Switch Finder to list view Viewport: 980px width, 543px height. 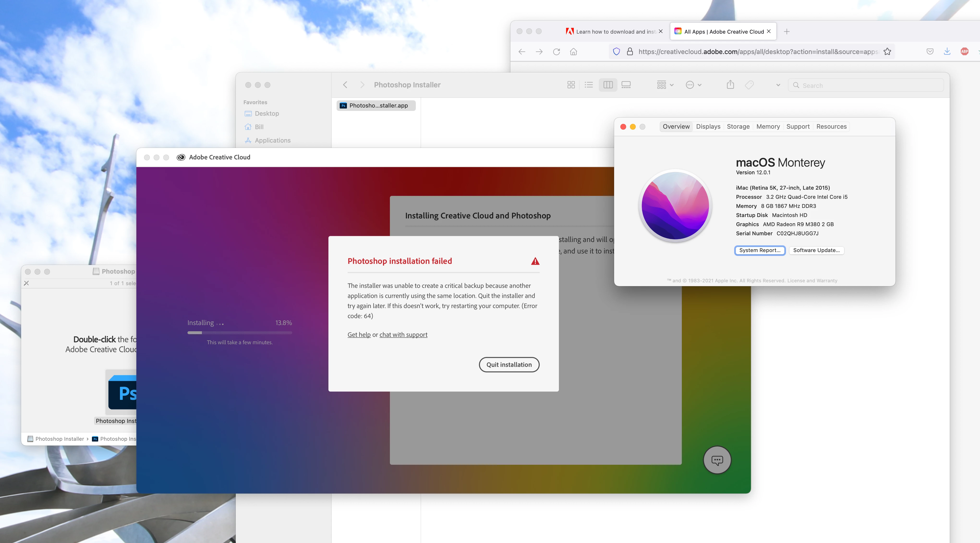[x=588, y=85]
